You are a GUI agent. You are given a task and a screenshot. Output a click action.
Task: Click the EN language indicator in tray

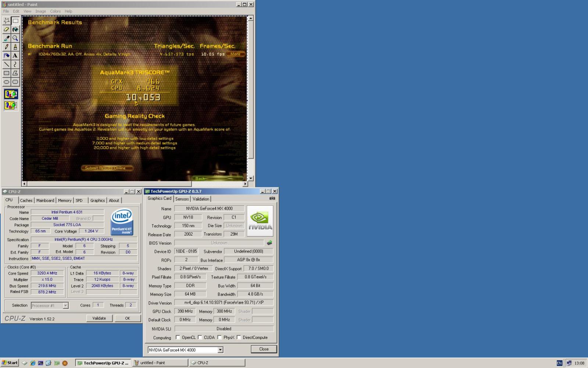tap(559, 363)
